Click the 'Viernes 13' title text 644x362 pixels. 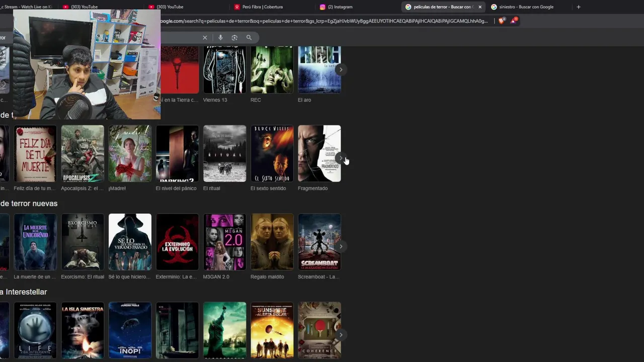(215, 100)
